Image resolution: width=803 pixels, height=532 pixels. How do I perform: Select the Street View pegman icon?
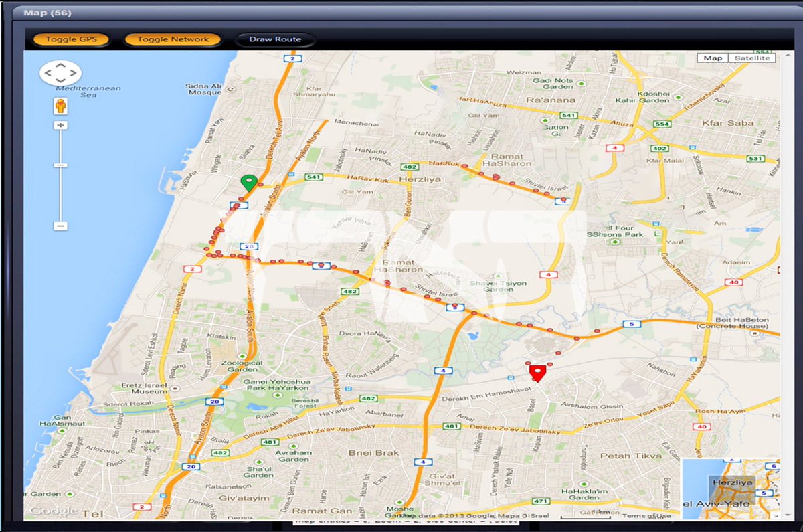point(60,106)
